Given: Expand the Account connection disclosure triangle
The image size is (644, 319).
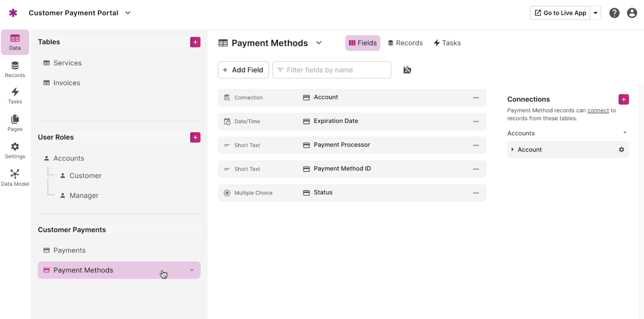Looking at the screenshot, I should tap(513, 149).
